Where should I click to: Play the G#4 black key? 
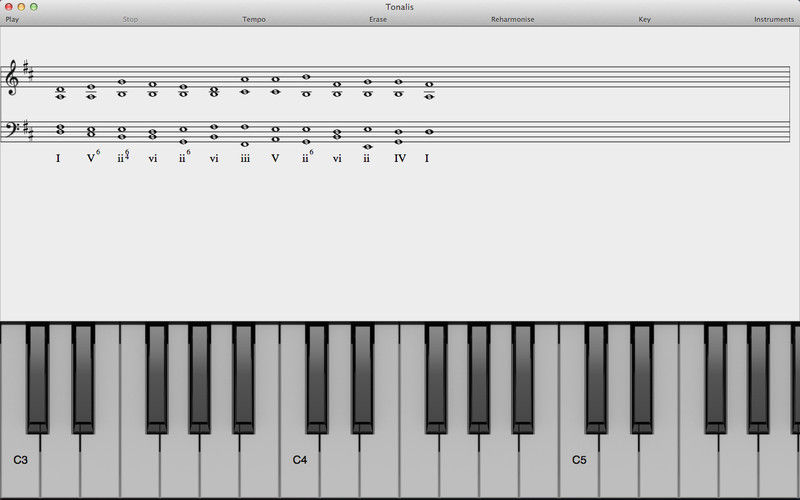pyautogui.click(x=479, y=378)
